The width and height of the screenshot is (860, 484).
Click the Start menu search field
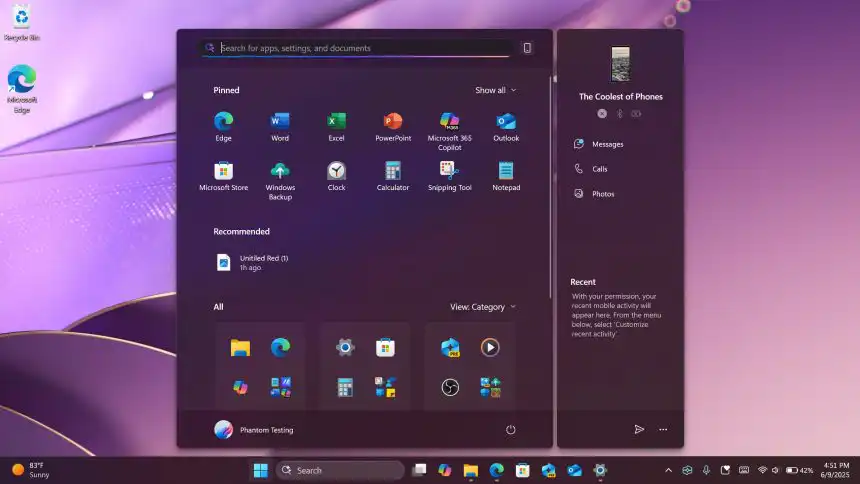point(360,48)
